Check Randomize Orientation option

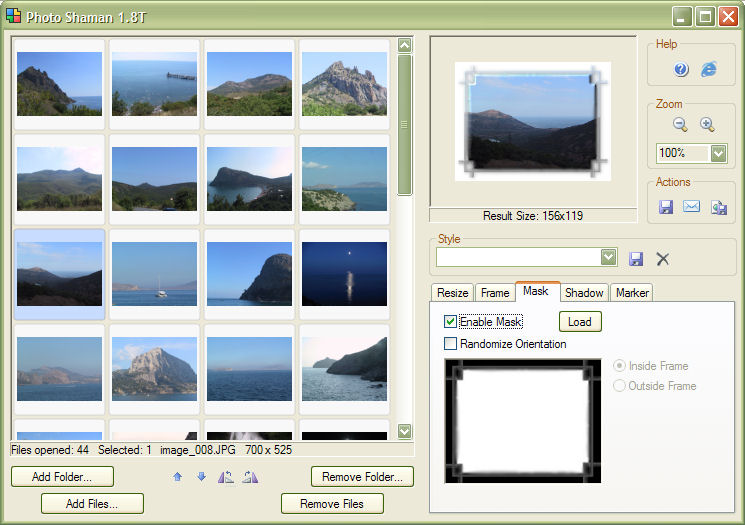coord(450,344)
